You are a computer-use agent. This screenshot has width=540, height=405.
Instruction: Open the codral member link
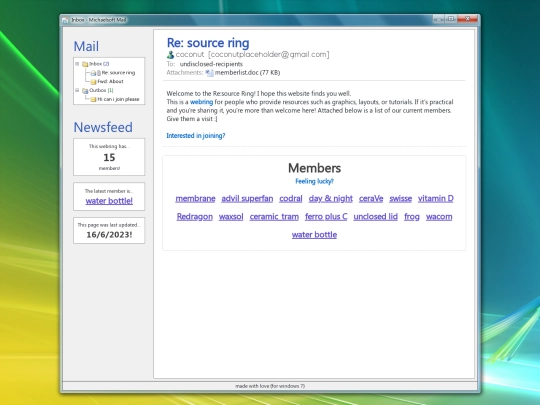[x=291, y=199]
